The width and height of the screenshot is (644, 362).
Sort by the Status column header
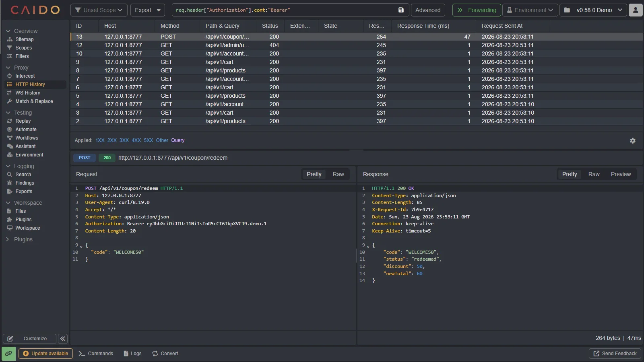pos(270,26)
